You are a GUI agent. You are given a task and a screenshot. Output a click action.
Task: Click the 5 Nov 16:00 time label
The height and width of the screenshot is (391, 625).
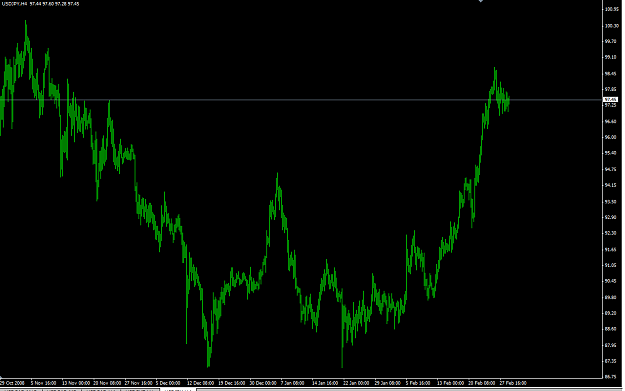pyautogui.click(x=43, y=383)
